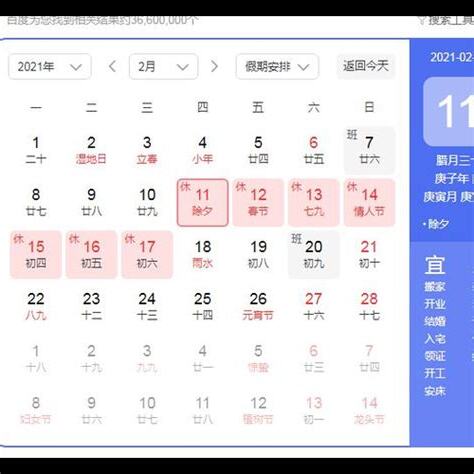Screen dimensions: 474x474
Task: Click 结婚 in the 宜 list
Action: tap(435, 321)
